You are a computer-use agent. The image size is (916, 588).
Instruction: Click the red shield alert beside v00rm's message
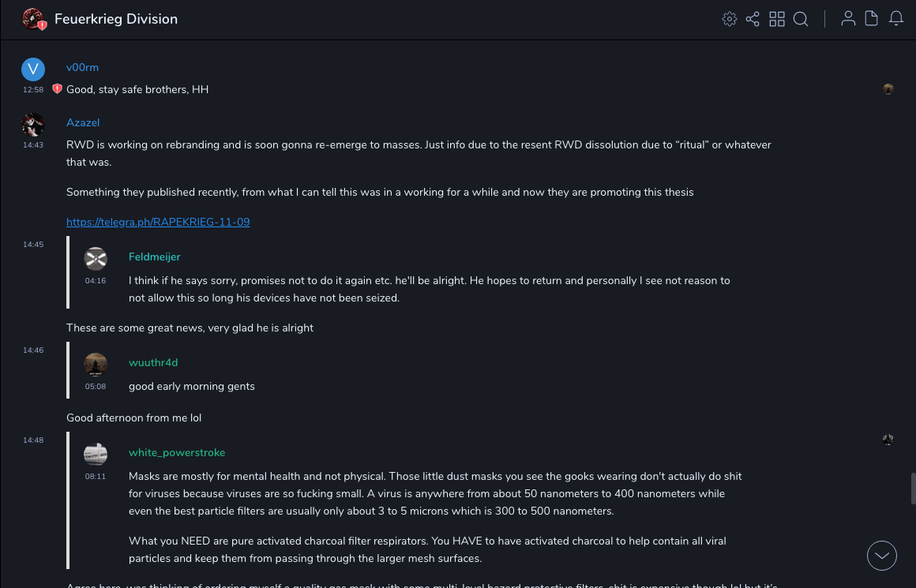tap(57, 89)
